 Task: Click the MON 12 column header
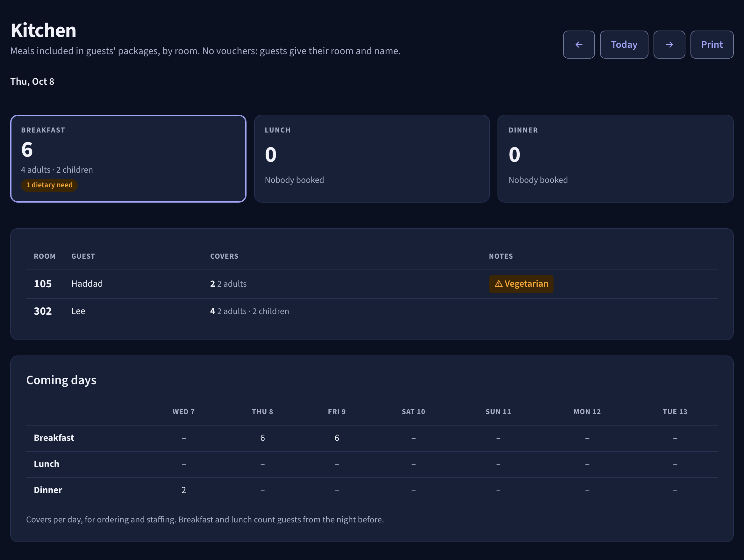tap(587, 412)
